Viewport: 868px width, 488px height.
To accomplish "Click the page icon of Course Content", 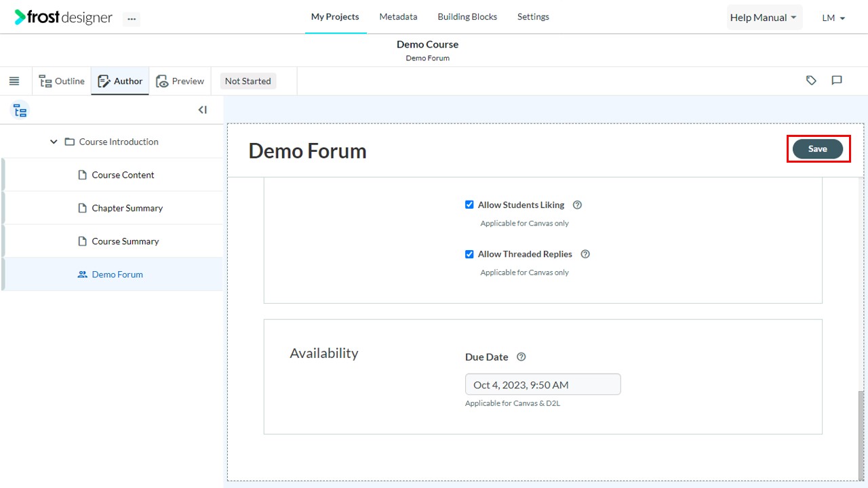I will click(83, 175).
